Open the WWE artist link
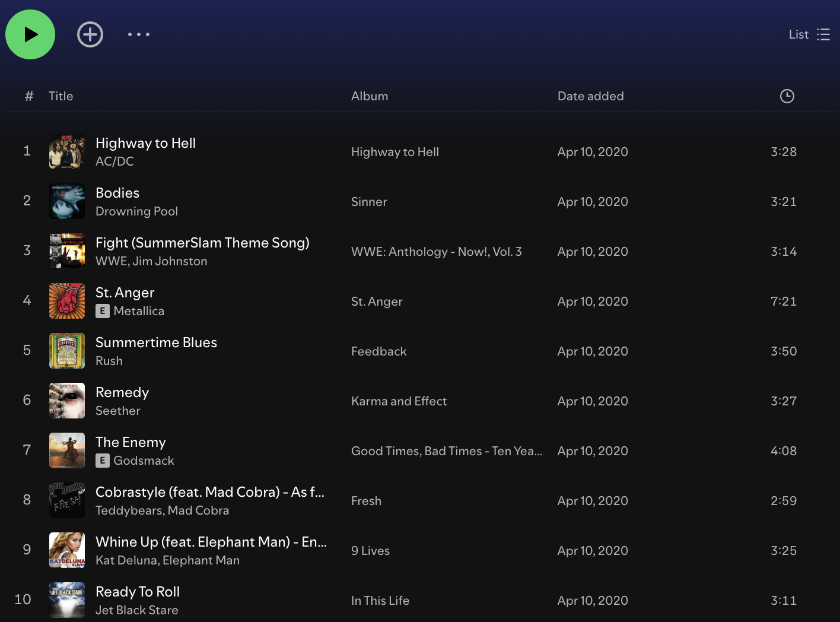Viewport: 840px width, 622px height. tap(111, 261)
